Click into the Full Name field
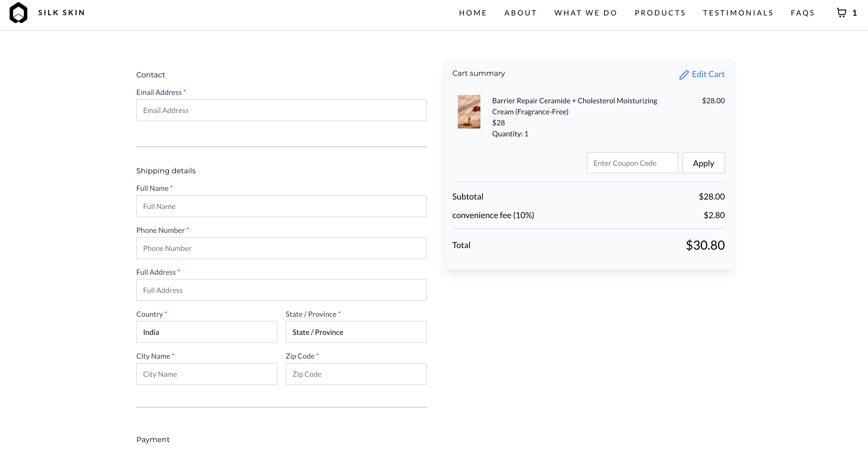Screen dimensions: 868x451 coord(281,206)
